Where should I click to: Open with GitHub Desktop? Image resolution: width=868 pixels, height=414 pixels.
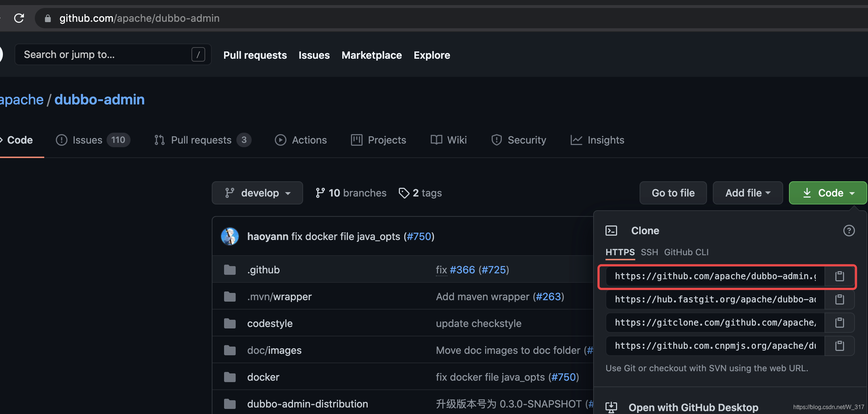click(x=693, y=407)
